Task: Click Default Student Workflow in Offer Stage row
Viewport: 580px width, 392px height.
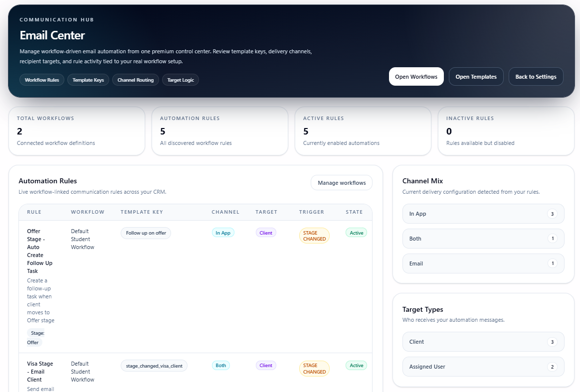Action: [82, 239]
